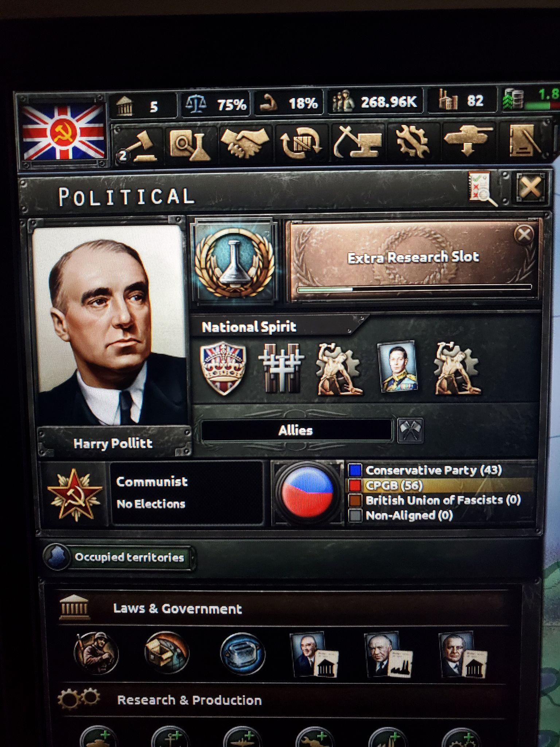Open Diplomacy handshake icon

tap(245, 143)
